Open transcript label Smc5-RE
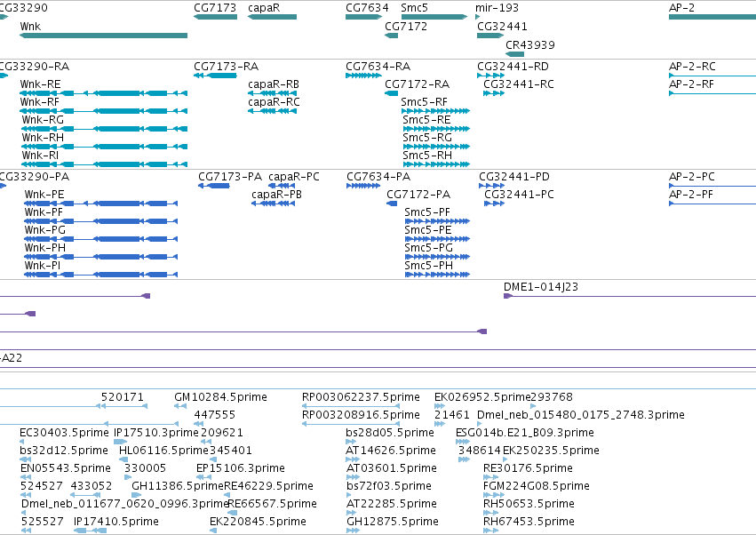Screen dimensions: 756x535 click(x=426, y=120)
